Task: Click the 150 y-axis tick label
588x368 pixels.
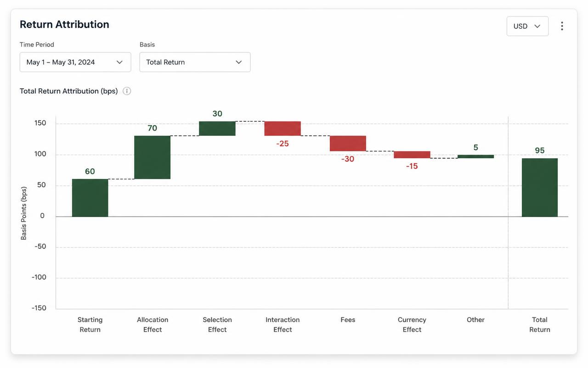Action: click(x=40, y=123)
